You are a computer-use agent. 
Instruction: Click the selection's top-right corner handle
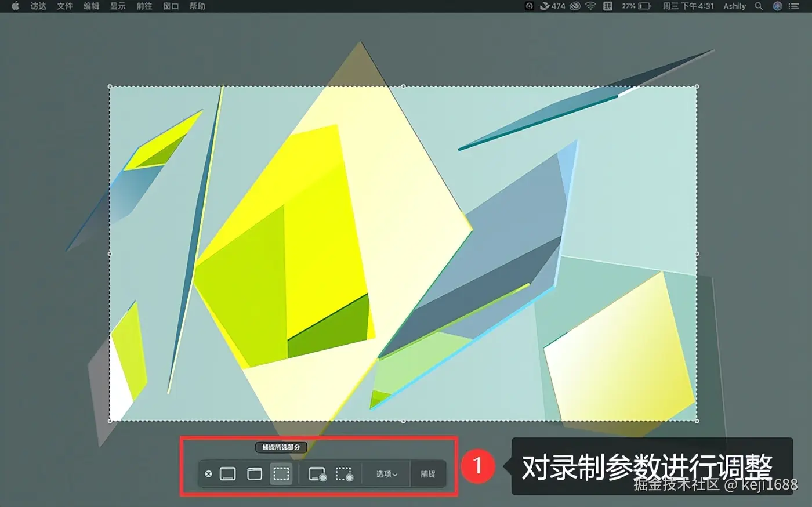pyautogui.click(x=697, y=86)
